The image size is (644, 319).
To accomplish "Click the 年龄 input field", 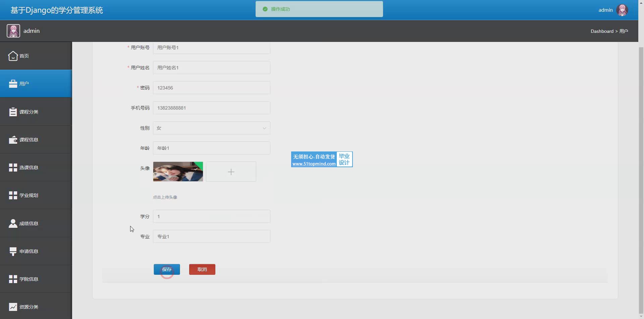I will tap(212, 148).
